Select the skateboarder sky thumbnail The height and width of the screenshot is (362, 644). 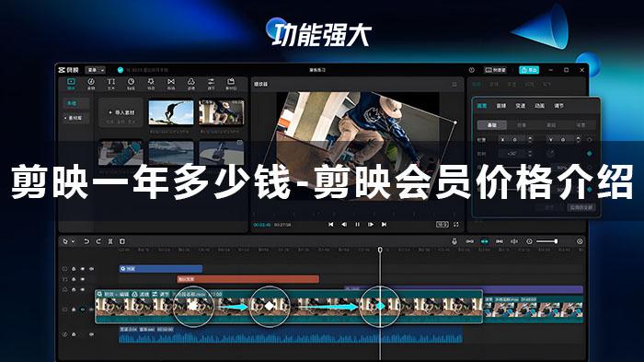coord(171,112)
